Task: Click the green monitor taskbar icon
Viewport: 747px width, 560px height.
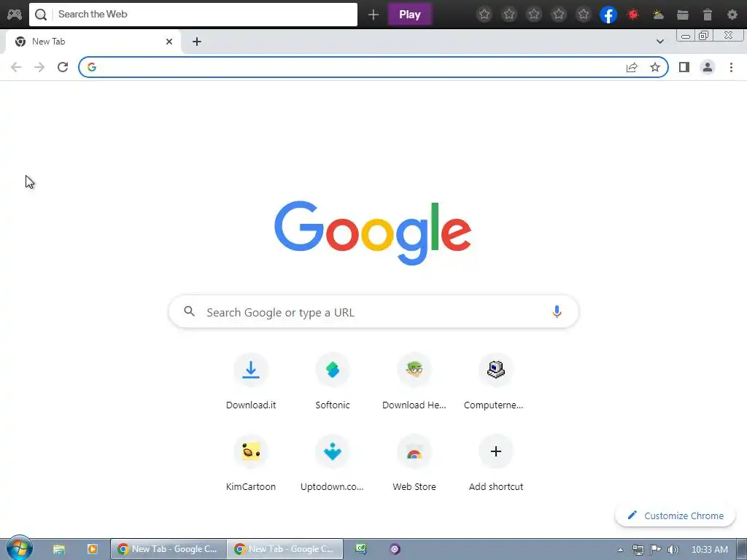Action: pyautogui.click(x=361, y=549)
